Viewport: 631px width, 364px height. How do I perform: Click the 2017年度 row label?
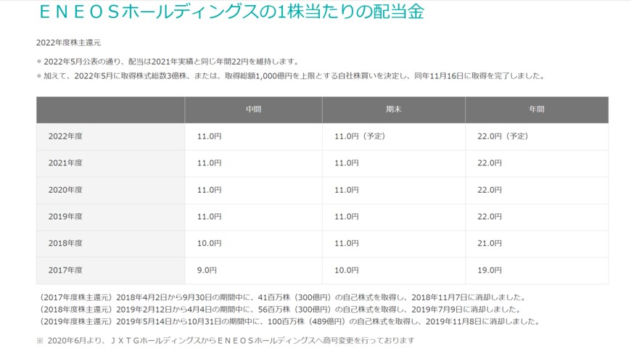pyautogui.click(x=65, y=270)
